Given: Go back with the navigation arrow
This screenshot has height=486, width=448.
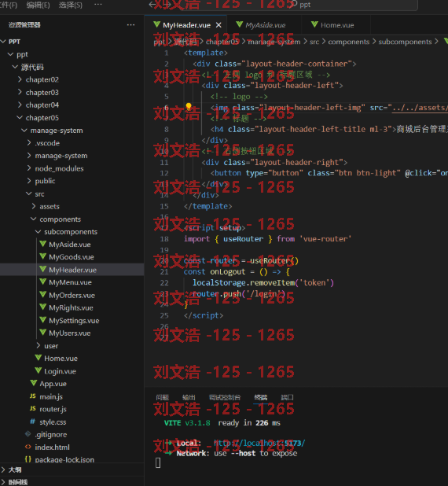Looking at the screenshot, I should [152, 5].
